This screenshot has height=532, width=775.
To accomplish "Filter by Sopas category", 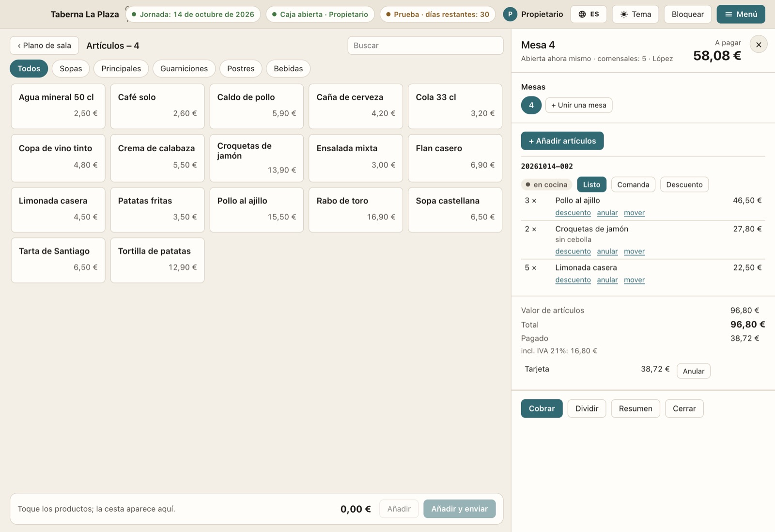I will (x=71, y=68).
